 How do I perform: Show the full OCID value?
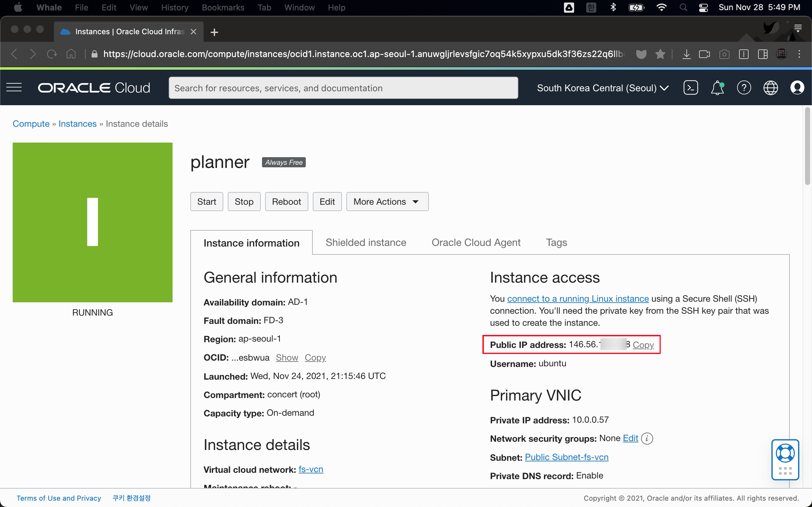287,357
